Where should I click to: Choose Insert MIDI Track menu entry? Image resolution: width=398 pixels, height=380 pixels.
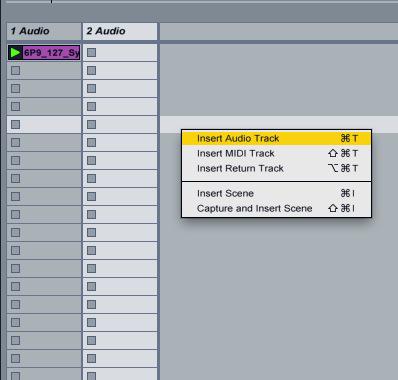pyautogui.click(x=276, y=153)
